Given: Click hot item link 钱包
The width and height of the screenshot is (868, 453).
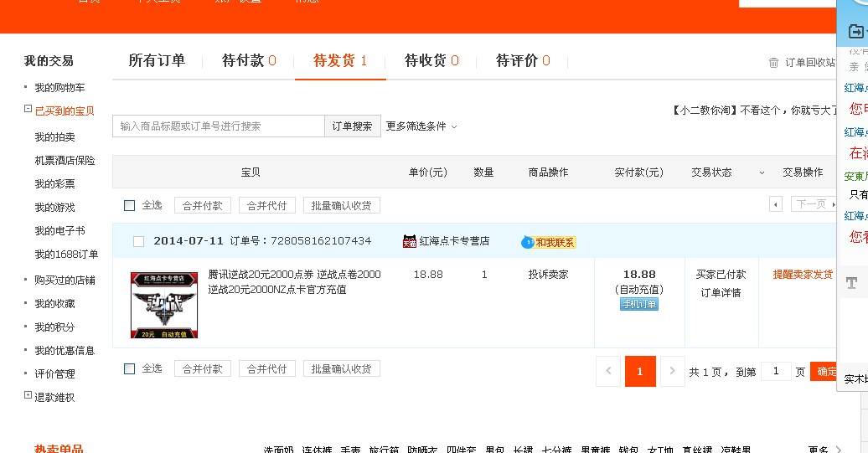Looking at the screenshot, I should pyautogui.click(x=629, y=449).
